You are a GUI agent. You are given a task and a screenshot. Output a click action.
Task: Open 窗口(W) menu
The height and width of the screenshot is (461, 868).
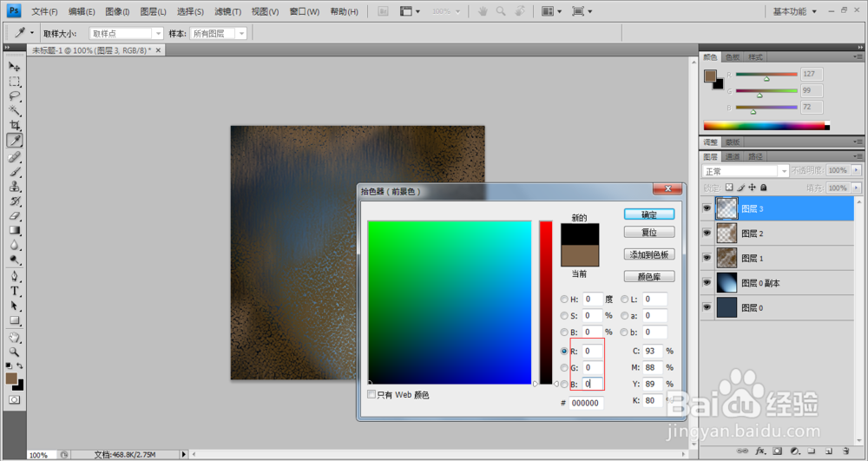point(305,11)
